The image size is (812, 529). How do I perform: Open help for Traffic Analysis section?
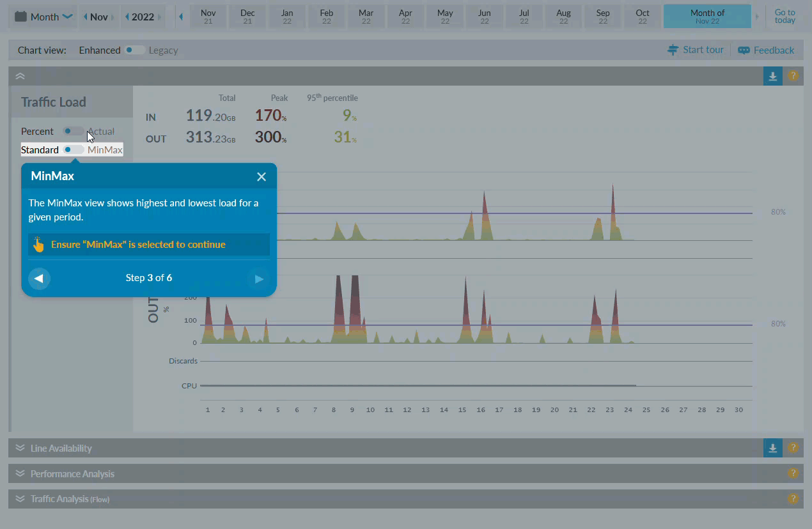[793, 499]
